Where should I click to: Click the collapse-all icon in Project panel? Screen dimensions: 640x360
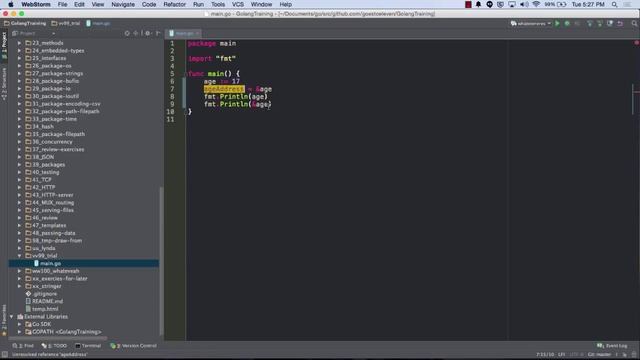click(136, 33)
